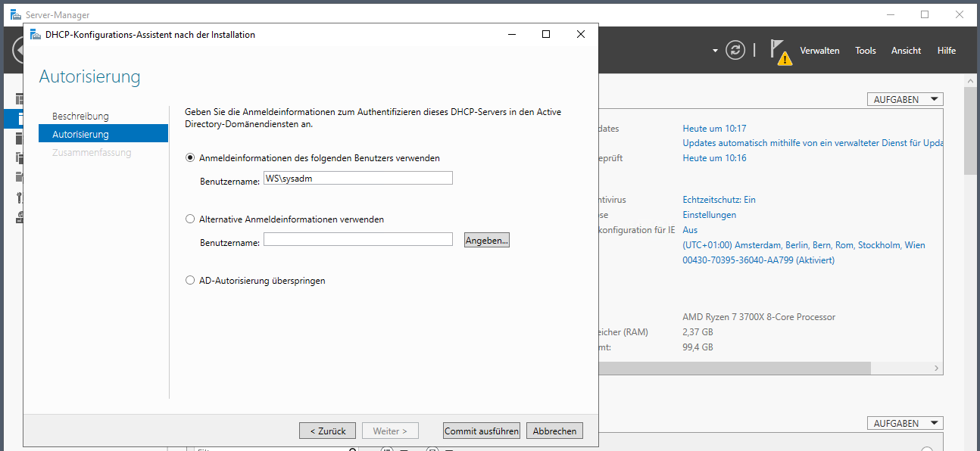Click the Server-Manager vertical scrollbar up arrow

[972, 80]
